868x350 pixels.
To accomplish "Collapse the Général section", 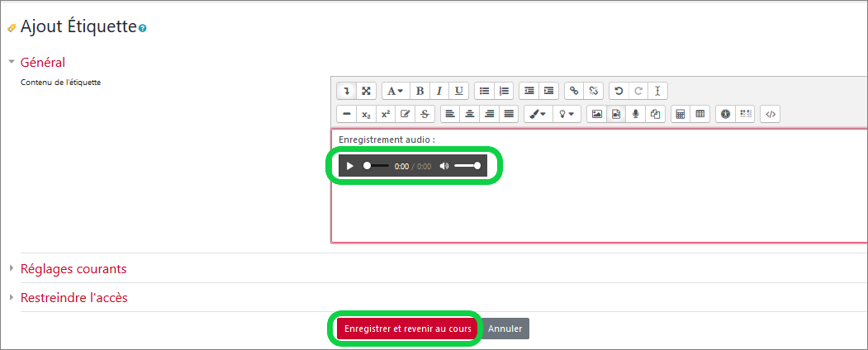I will [x=42, y=62].
